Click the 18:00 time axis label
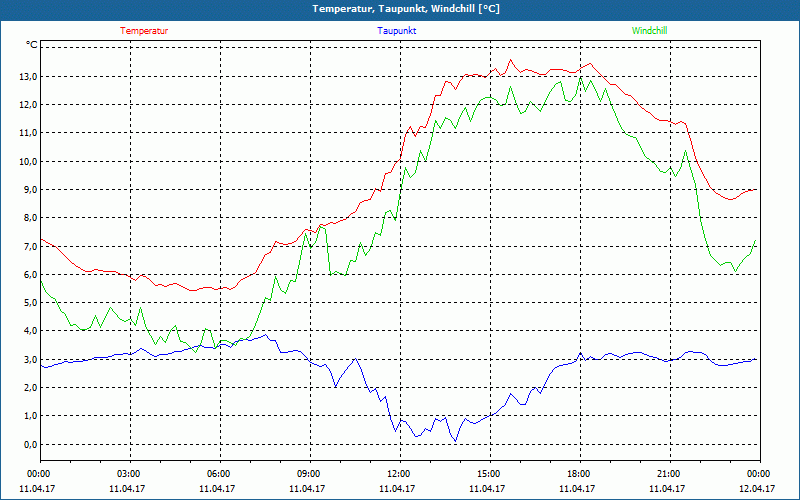 coord(578,474)
